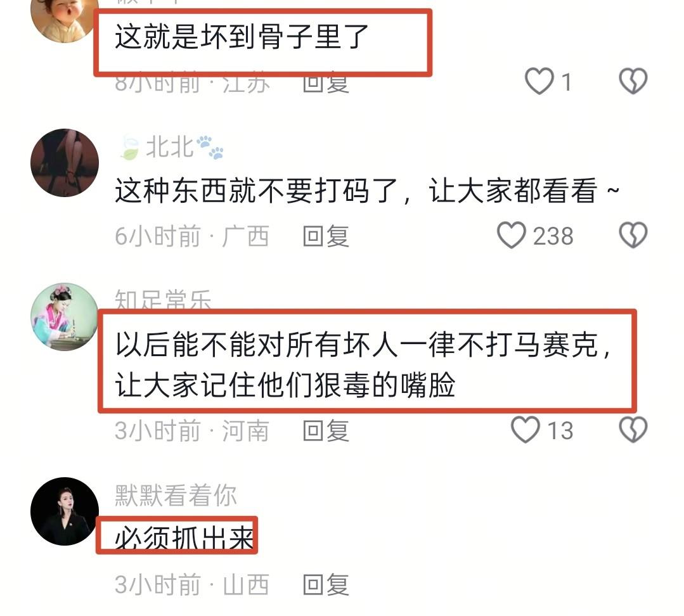Viewport: 684px width, 616px height.
Task: Open 默默看着你's profile via username
Action: (x=176, y=495)
